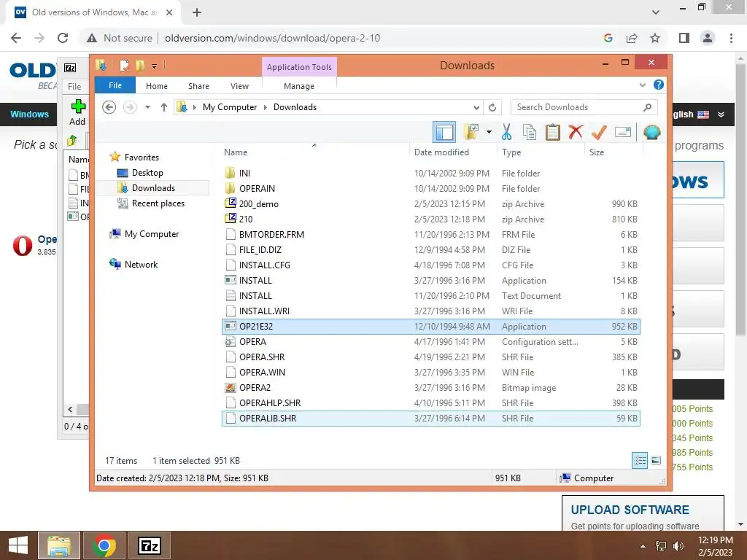Open quick access toolbar customize dropdown
This screenshot has width=747, height=560.
[155, 66]
